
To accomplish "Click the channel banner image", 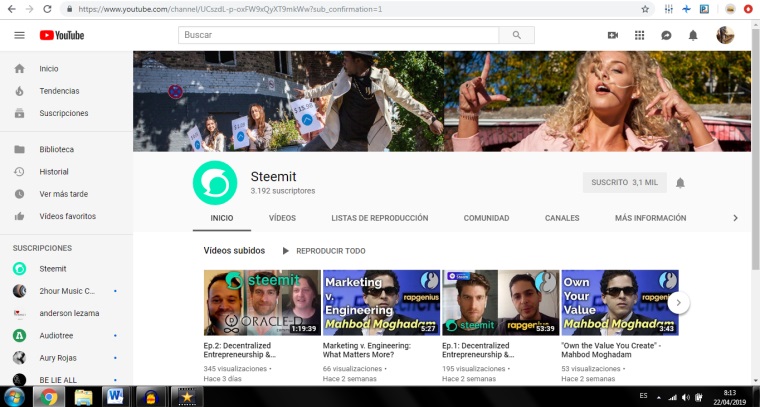I will tap(442, 101).
